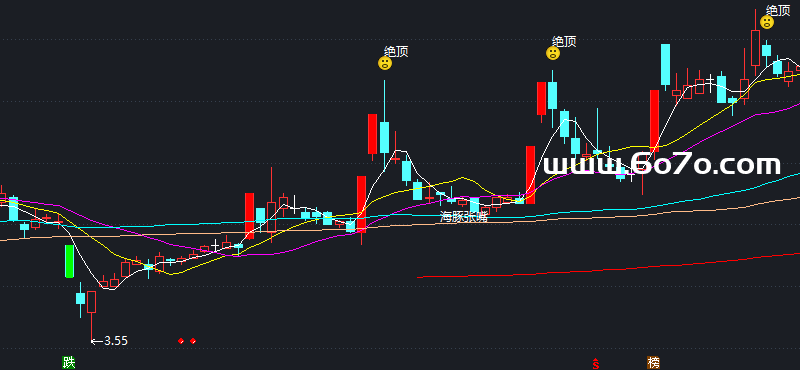Click the first 绝顶 sad-face emoji marker
The width and height of the screenshot is (800, 370).
click(385, 63)
